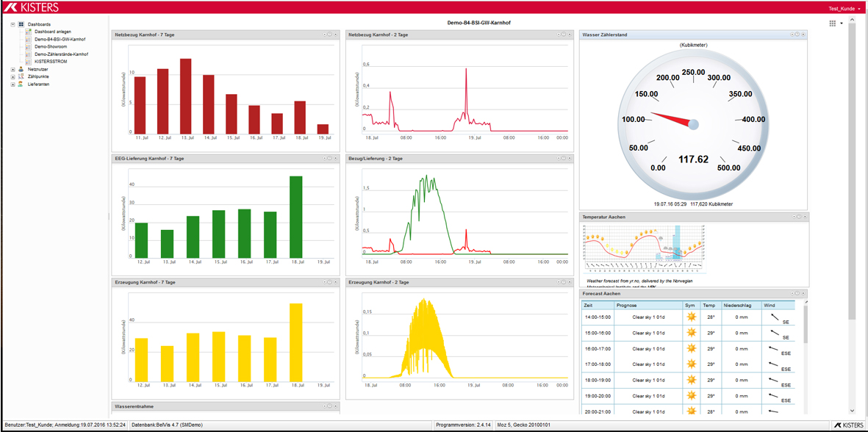This screenshot has height=432, width=868.
Task: Open the KISTERSSTROM dashboard entry
Action: click(x=51, y=62)
